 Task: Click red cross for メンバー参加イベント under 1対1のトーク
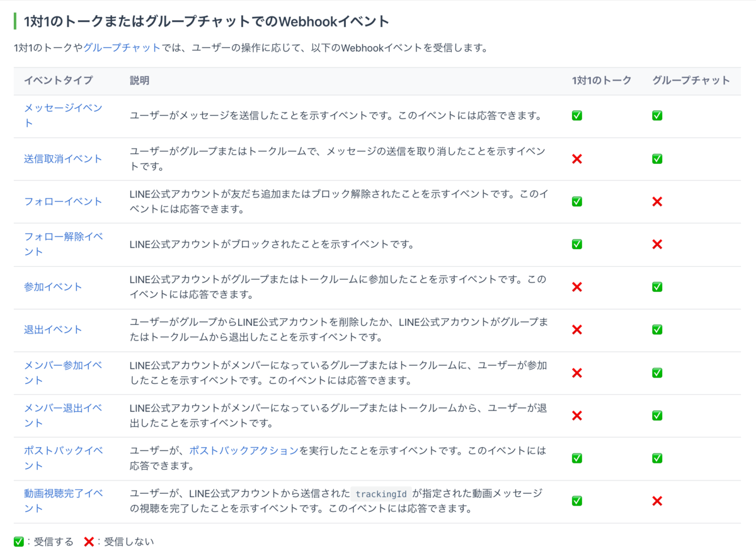tap(576, 373)
